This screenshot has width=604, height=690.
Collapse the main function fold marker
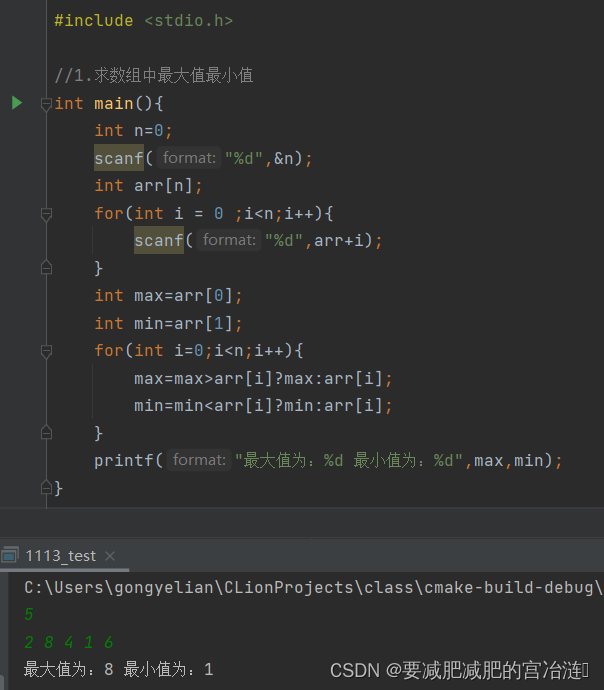click(46, 104)
